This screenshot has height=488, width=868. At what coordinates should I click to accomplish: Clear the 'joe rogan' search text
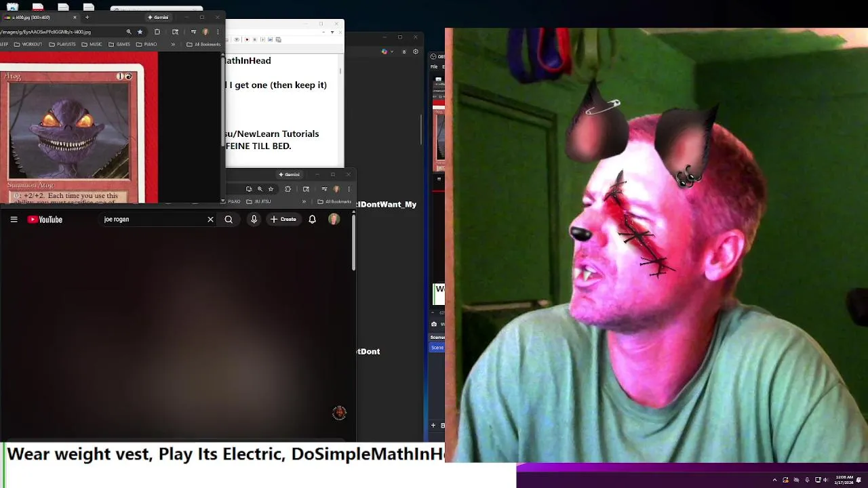pos(210,220)
